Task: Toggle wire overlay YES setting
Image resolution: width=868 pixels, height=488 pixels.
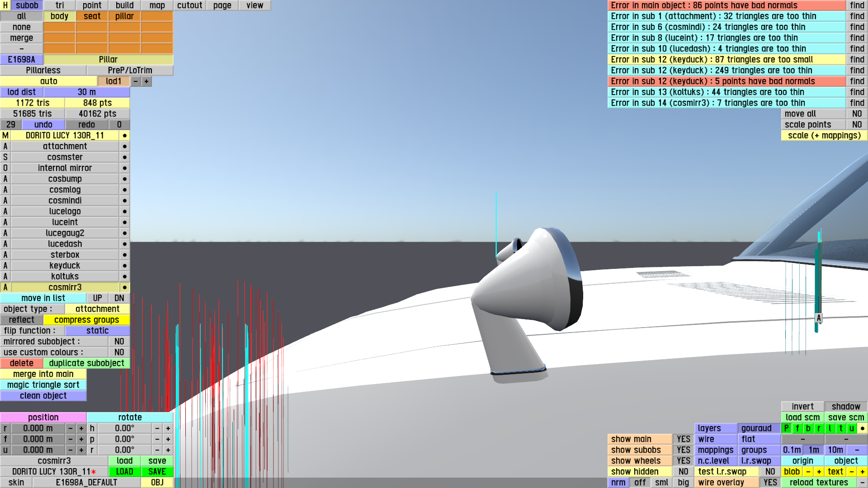Action: click(770, 483)
